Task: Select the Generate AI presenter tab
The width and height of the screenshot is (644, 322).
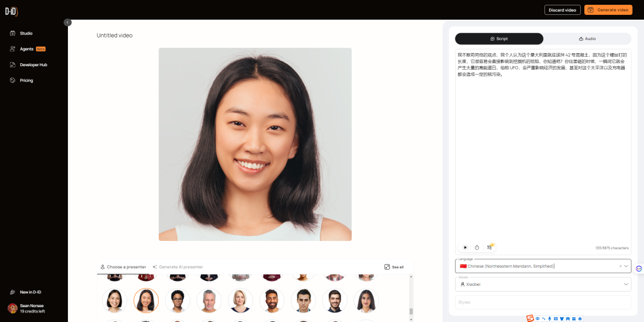Action: (x=178, y=267)
